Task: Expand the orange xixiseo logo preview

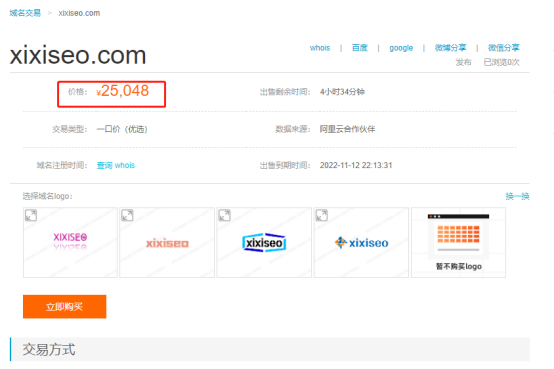Action: (127, 215)
